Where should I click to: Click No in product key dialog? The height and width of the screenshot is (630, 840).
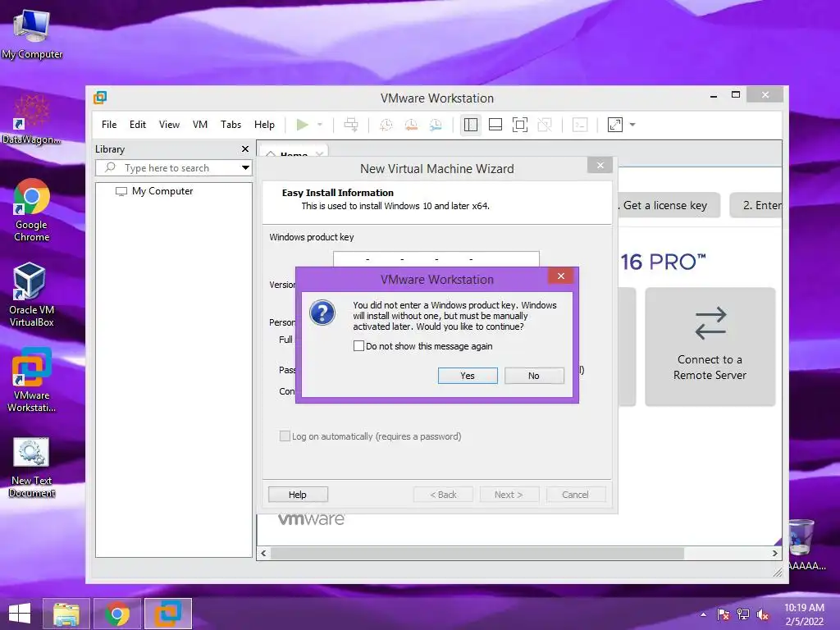click(x=534, y=376)
